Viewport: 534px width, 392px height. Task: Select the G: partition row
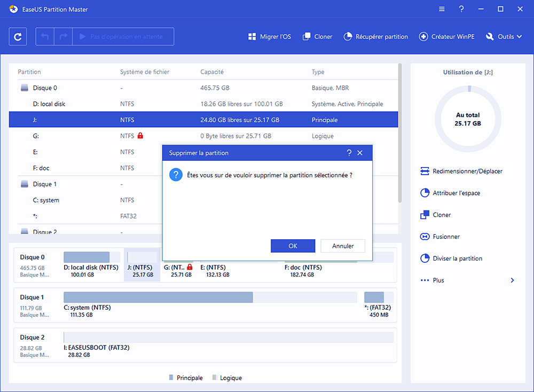[x=203, y=136]
